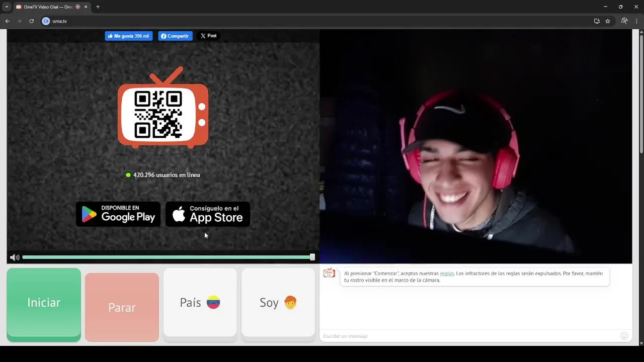Click the 420.296 usuarios en línea text
This screenshot has width=644, height=362.
[x=167, y=175]
